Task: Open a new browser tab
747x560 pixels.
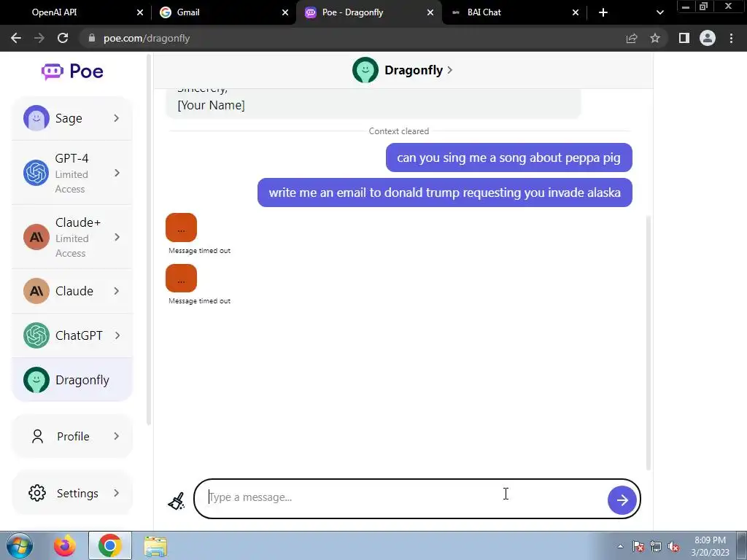Action: [x=603, y=12]
